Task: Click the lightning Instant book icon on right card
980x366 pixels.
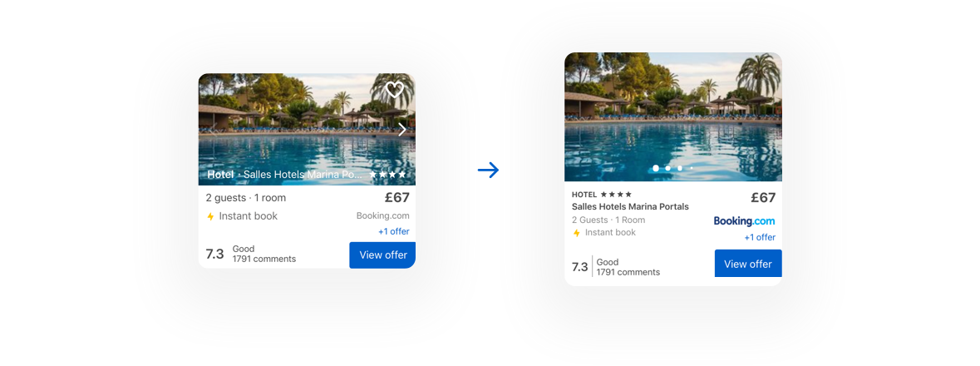Action: 577,233
